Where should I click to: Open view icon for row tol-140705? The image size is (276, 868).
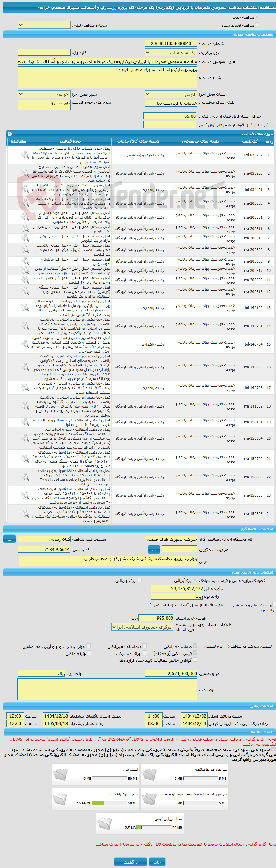tap(25, 387)
